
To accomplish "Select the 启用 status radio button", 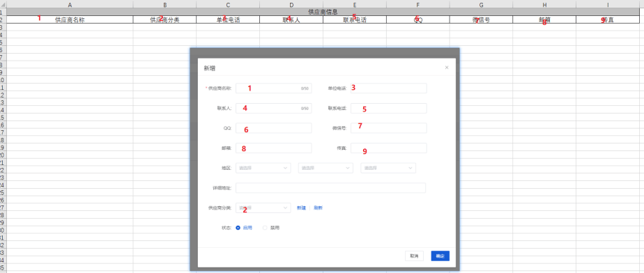I will 238,228.
